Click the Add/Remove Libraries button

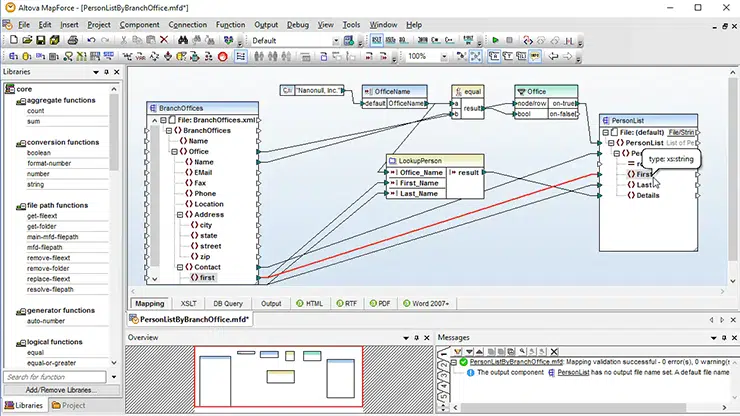(x=61, y=390)
